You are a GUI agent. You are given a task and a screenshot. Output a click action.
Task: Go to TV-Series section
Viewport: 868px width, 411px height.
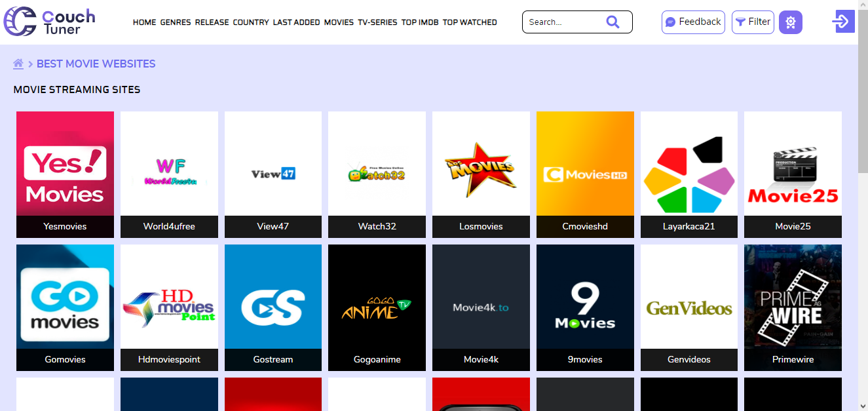click(x=377, y=22)
